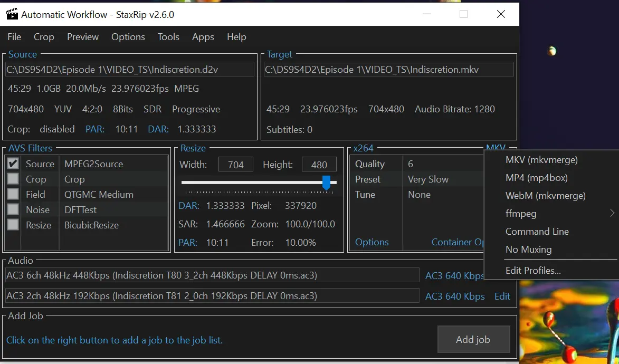Expand the ffmpeg submenu

click(551, 214)
